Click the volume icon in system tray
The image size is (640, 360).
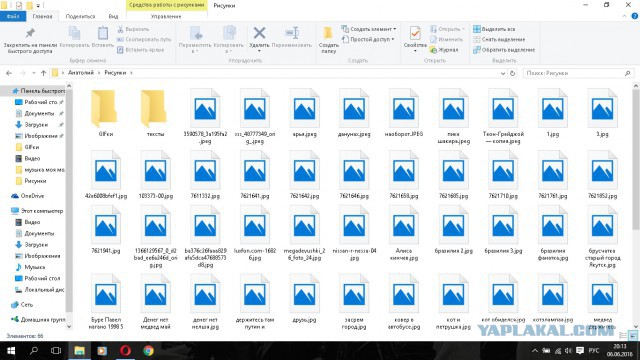(568, 351)
